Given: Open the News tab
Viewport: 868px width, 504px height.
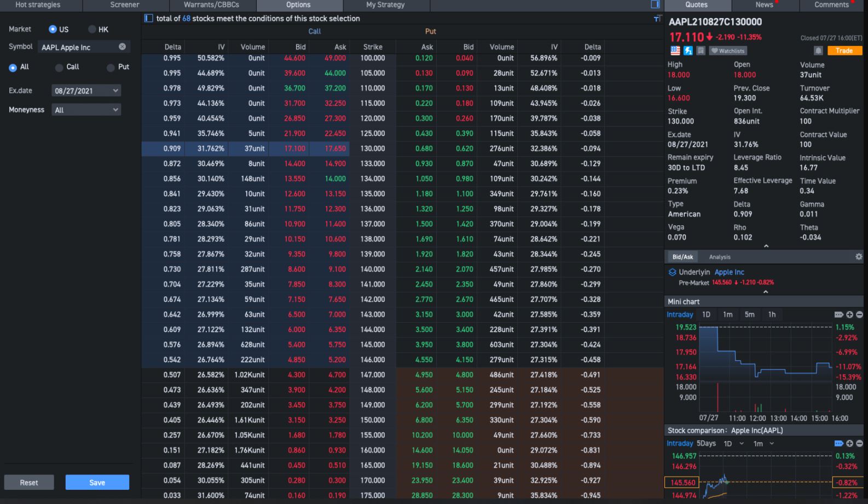Looking at the screenshot, I should click(764, 5).
